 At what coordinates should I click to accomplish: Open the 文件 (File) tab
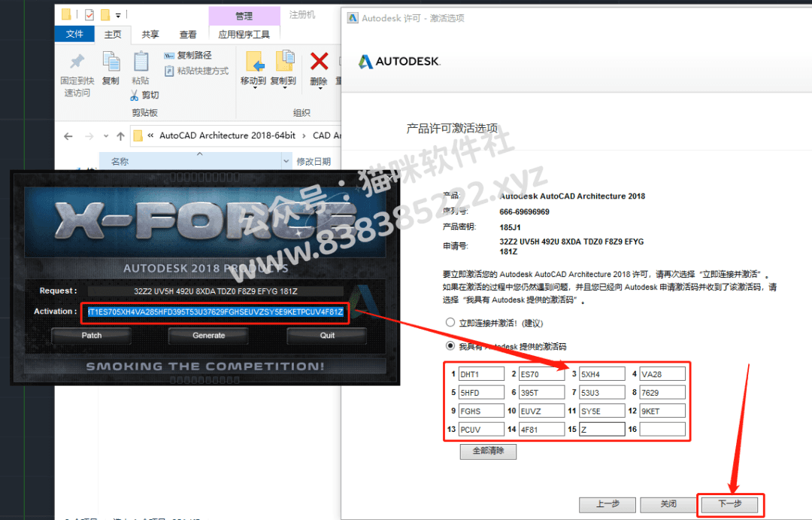coord(74,34)
